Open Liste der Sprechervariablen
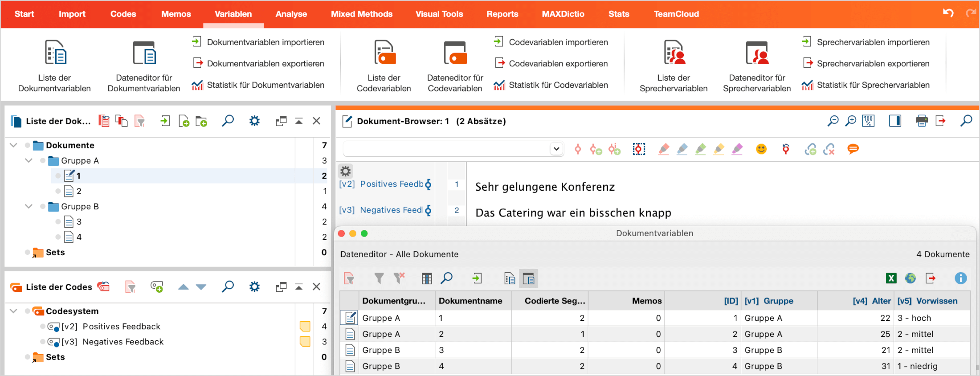 (x=674, y=66)
